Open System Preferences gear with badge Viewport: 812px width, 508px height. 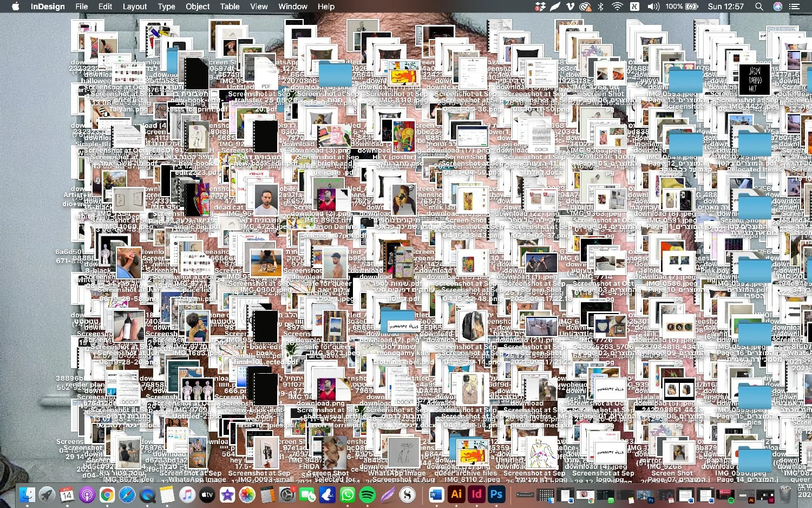[x=287, y=494]
